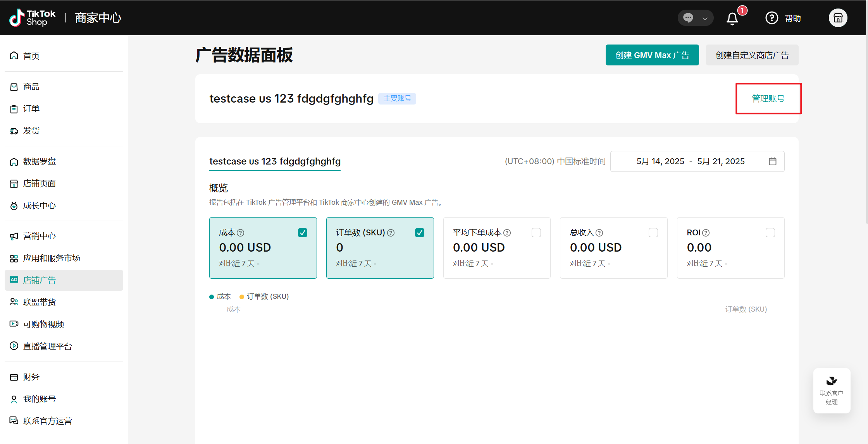868x444 pixels.
Task: Select the testcase us 123 account tab
Action: pos(275,161)
